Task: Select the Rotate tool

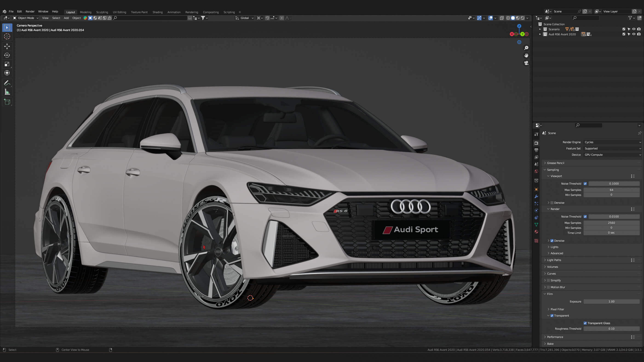Action: click(x=7, y=55)
